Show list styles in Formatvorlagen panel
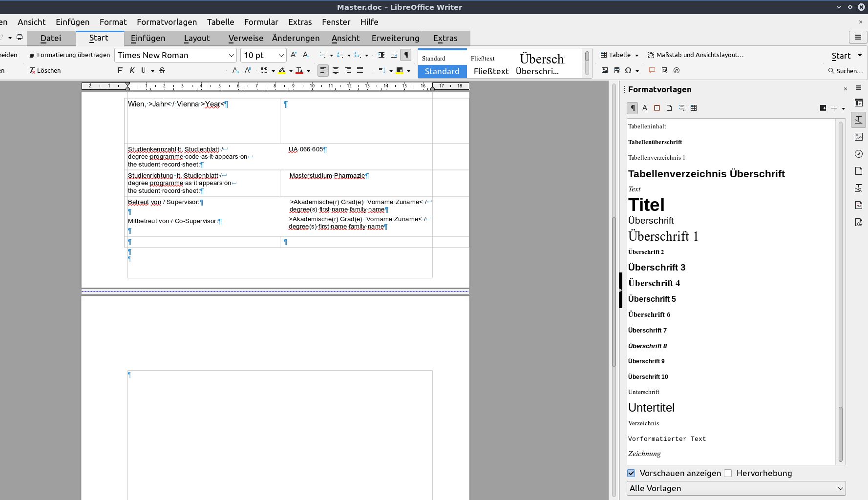This screenshot has width=868, height=500. [681, 108]
